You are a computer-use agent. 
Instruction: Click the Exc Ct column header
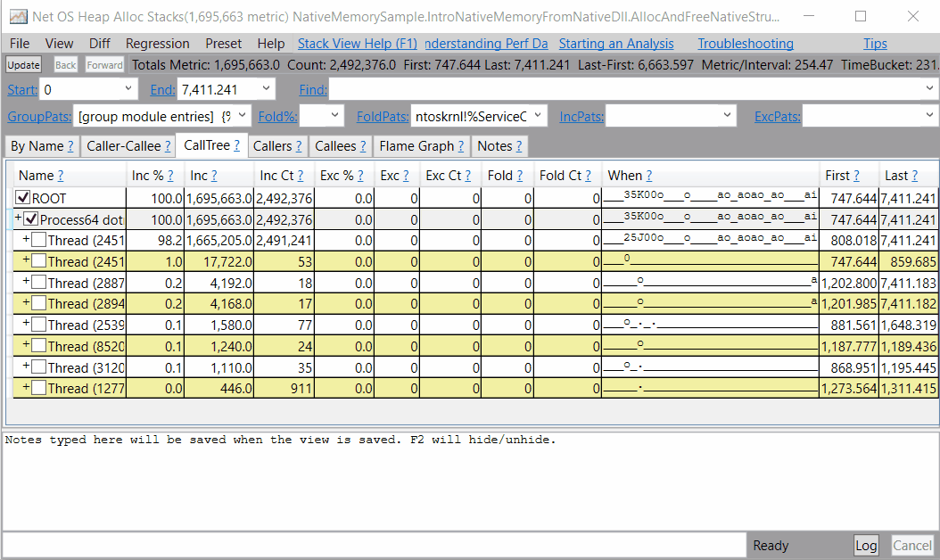pos(449,175)
